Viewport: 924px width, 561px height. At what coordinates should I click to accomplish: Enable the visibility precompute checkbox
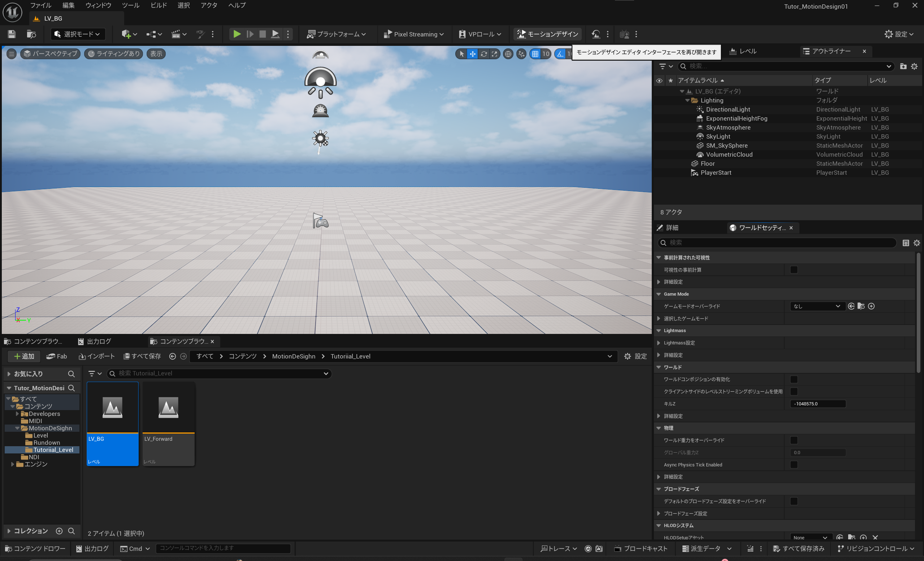point(794,270)
